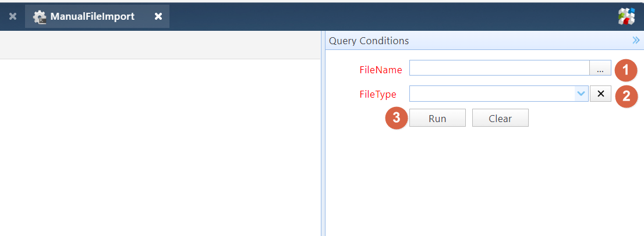
Task: Click the orange badge numbered 1
Action: point(626,71)
